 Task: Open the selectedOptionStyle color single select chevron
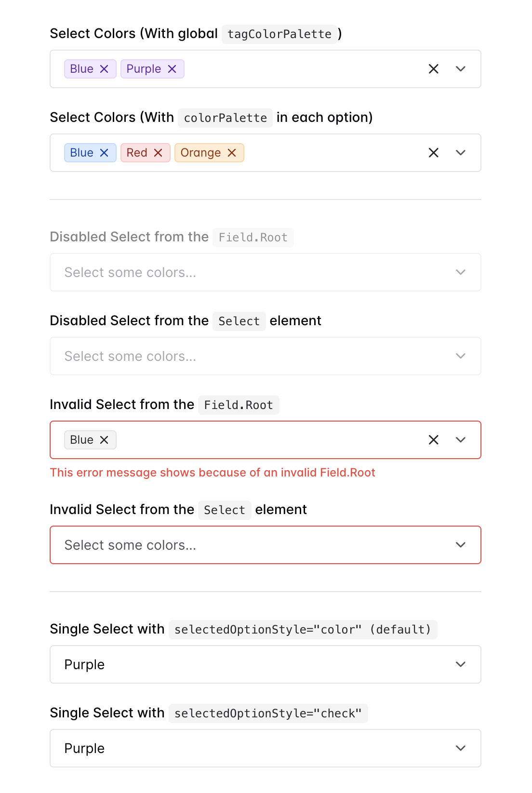[x=461, y=664]
